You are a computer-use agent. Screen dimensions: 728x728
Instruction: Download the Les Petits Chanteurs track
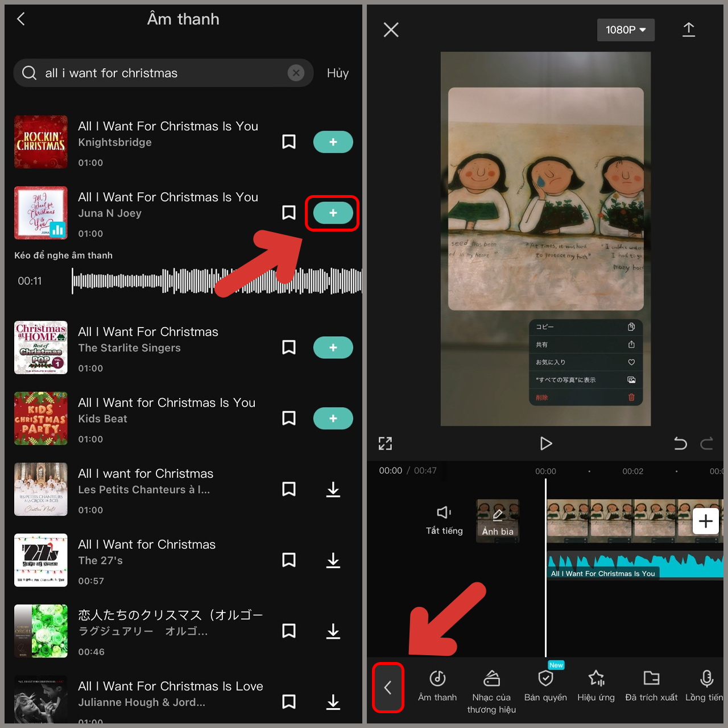point(333,489)
